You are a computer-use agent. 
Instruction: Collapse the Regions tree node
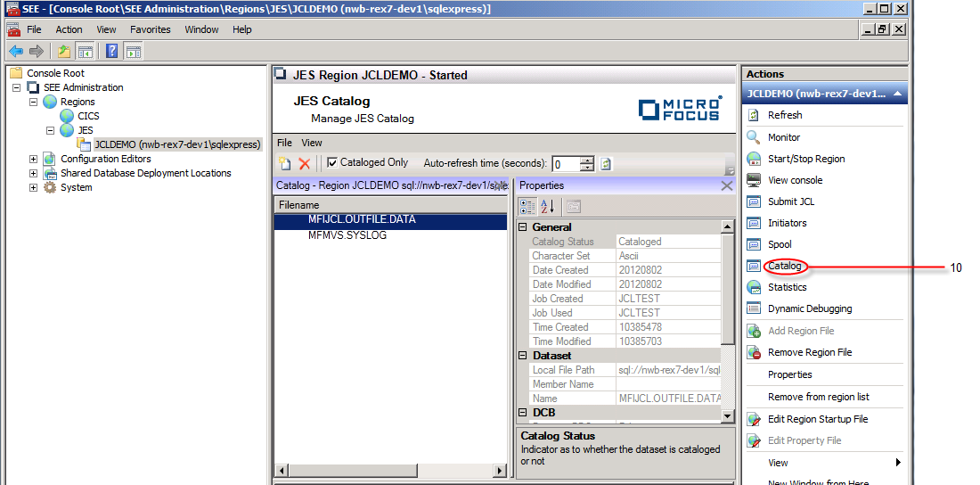pyautogui.click(x=34, y=102)
